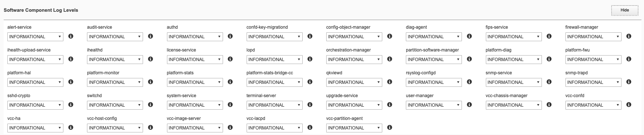Open info tooltip icon for lopd

pyautogui.click(x=310, y=59)
